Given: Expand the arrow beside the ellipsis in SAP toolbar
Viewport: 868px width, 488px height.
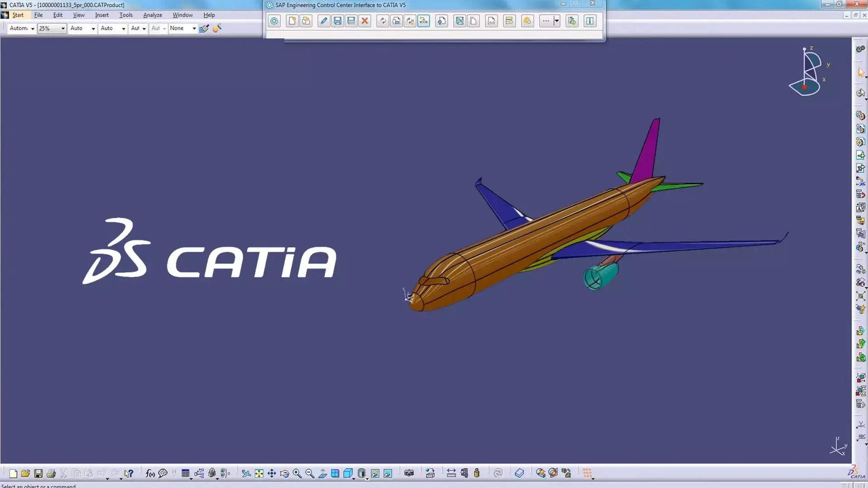Looking at the screenshot, I should (x=557, y=21).
